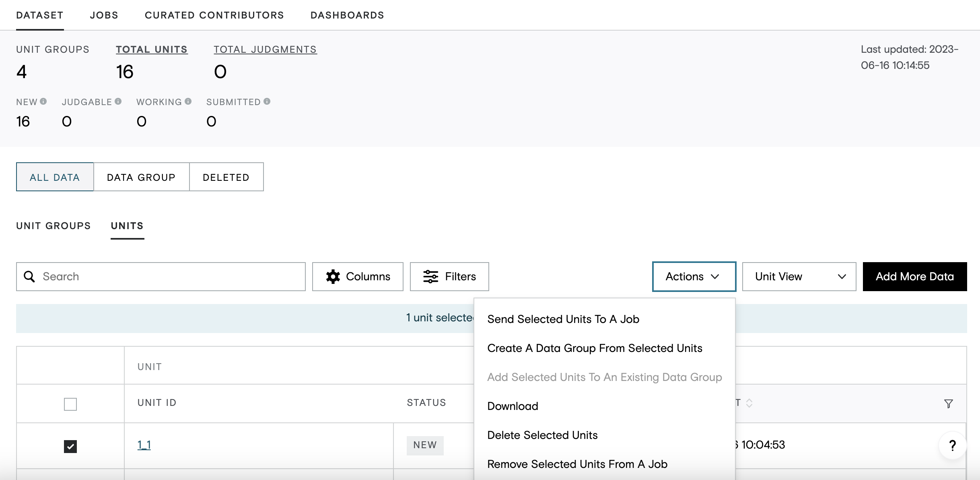
Task: Click the column filter funnel icon
Action: 948,403
